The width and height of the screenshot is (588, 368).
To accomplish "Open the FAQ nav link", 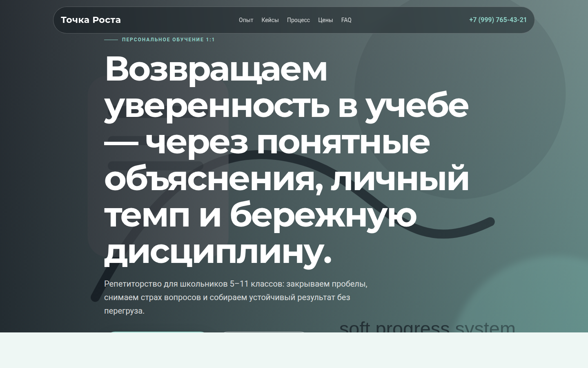I will coord(346,20).
